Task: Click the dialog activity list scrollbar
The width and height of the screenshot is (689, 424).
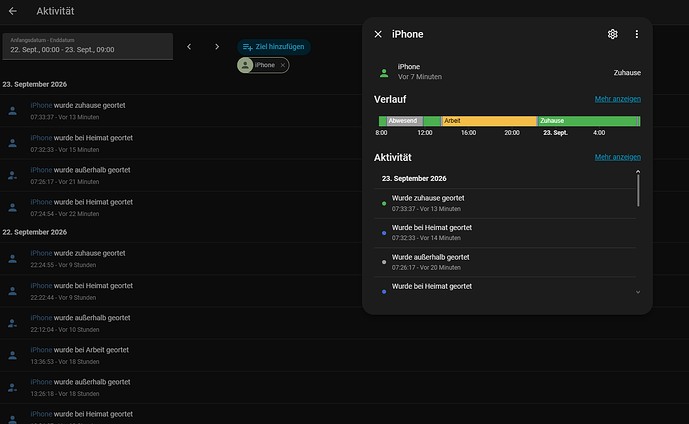Action: pos(638,190)
